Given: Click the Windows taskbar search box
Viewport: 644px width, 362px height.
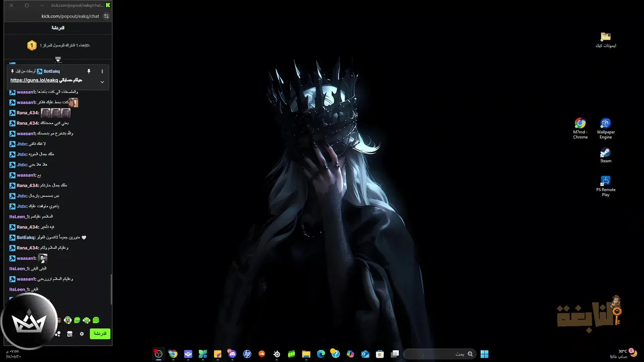Looking at the screenshot, I should point(440,354).
